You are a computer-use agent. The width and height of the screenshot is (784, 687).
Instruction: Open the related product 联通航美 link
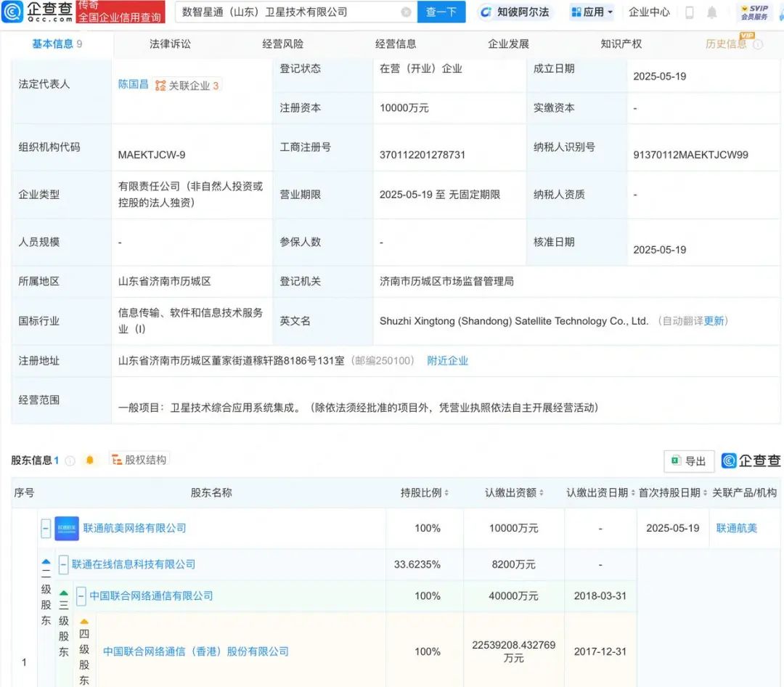tap(737, 529)
